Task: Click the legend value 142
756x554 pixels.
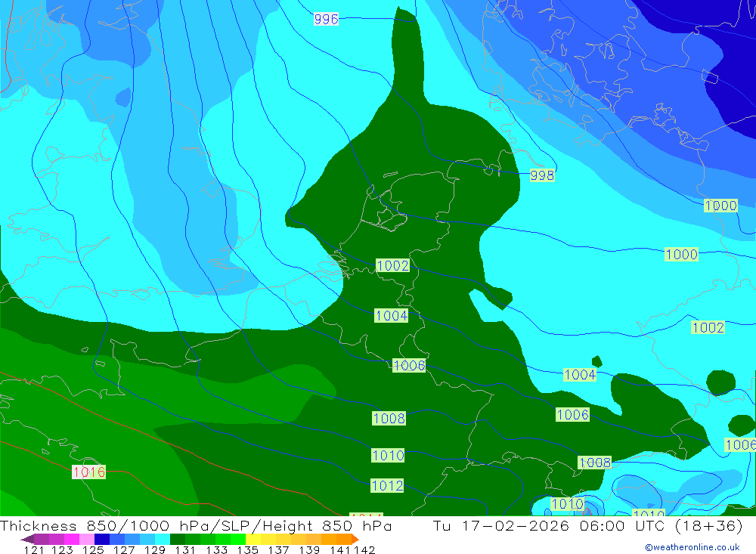Action: pyautogui.click(x=364, y=549)
